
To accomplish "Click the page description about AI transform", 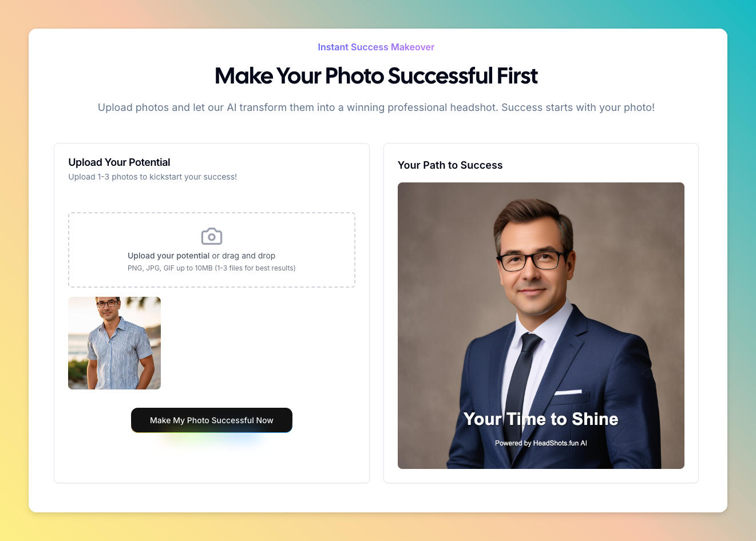I will [376, 108].
